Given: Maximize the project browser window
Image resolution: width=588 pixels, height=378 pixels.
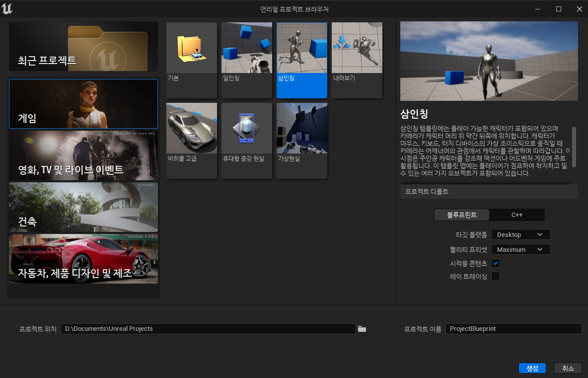Looking at the screenshot, I should pyautogui.click(x=558, y=9).
